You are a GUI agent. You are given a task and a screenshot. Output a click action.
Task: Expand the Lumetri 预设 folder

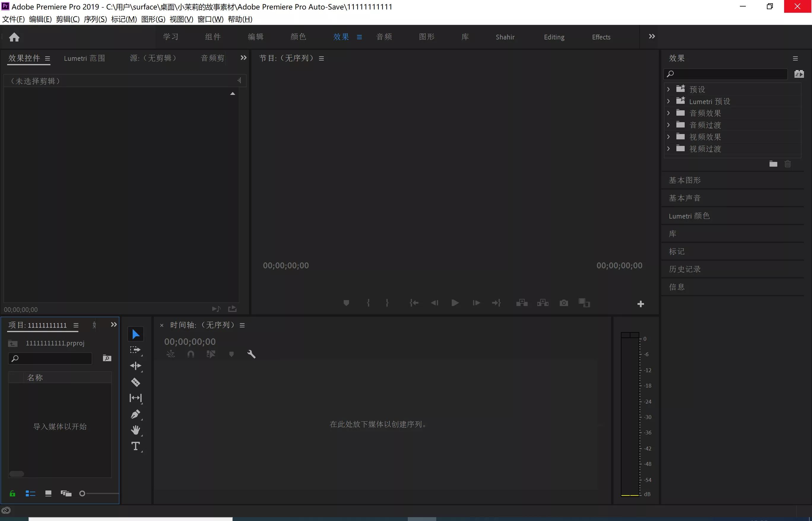[668, 101]
